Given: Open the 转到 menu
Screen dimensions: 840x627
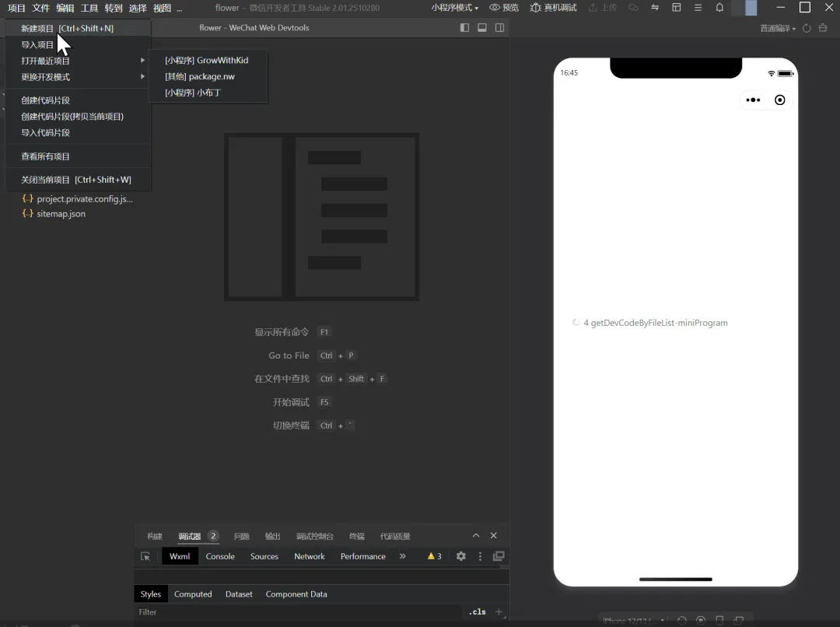Looking at the screenshot, I should click(114, 8).
